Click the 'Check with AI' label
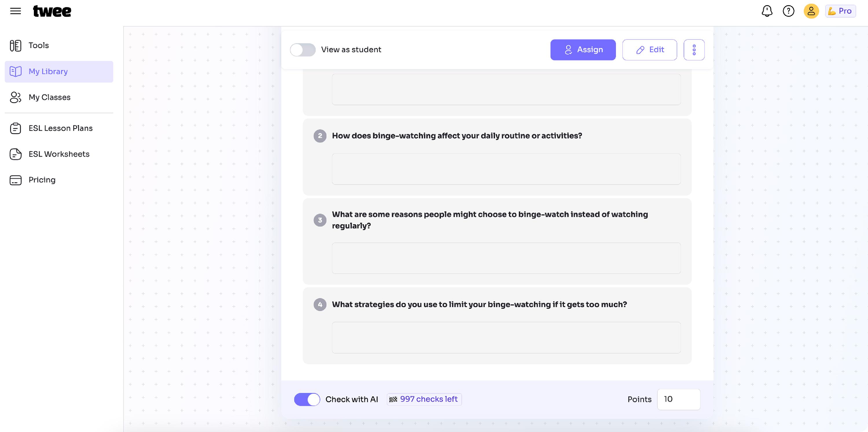868x432 pixels. 352,399
